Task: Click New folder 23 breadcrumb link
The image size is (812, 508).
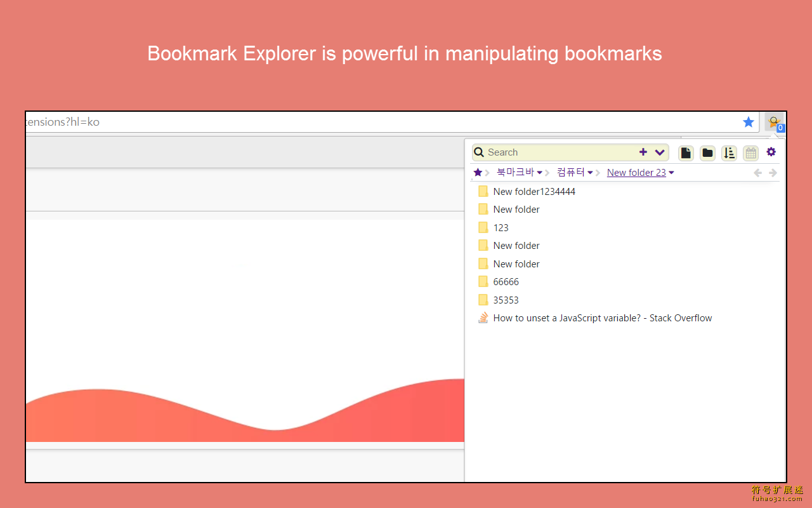Action: 636,173
